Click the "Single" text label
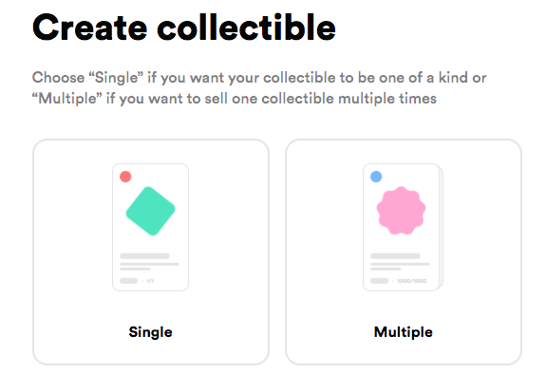The image size is (546, 392). 150,332
